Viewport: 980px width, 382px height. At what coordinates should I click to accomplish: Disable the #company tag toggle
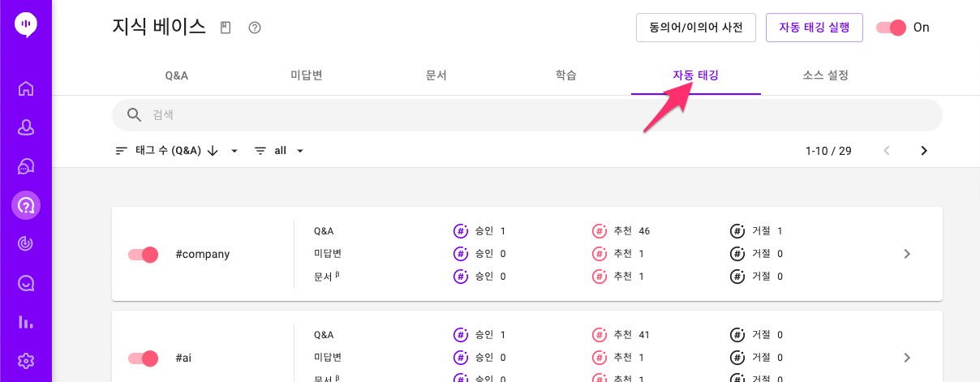(x=143, y=255)
